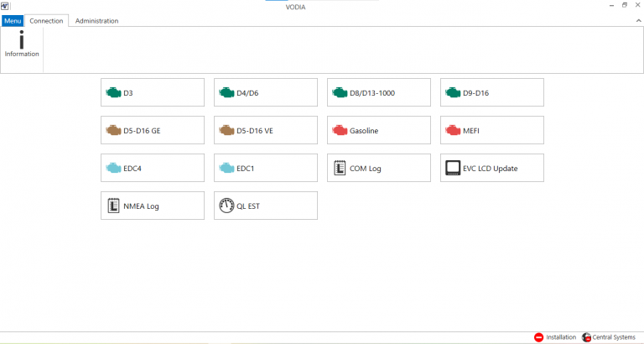Click the light blue EDC4 engine icon
The image size is (644, 344).
point(113,168)
